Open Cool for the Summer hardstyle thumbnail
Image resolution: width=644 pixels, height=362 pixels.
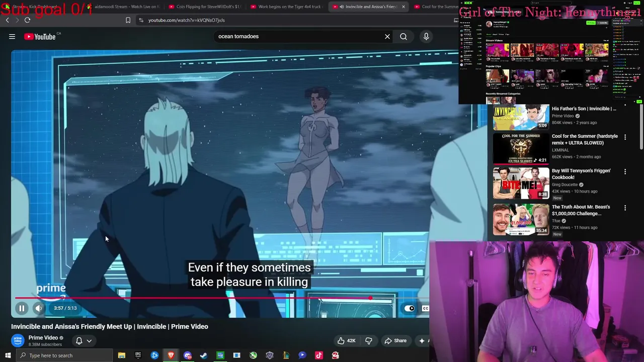[x=521, y=149]
